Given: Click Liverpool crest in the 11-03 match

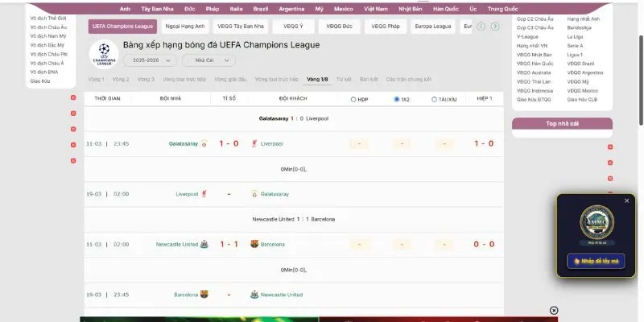Looking at the screenshot, I should pyautogui.click(x=254, y=143).
